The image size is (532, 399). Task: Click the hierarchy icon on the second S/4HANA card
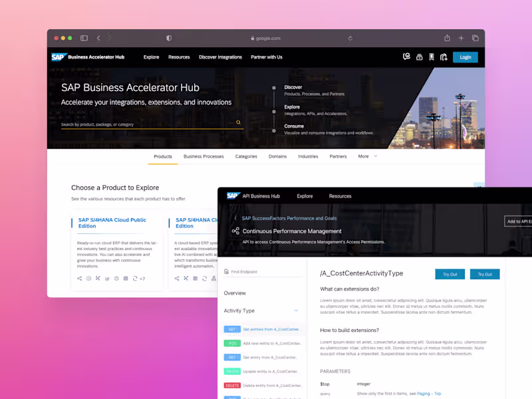tap(213, 278)
